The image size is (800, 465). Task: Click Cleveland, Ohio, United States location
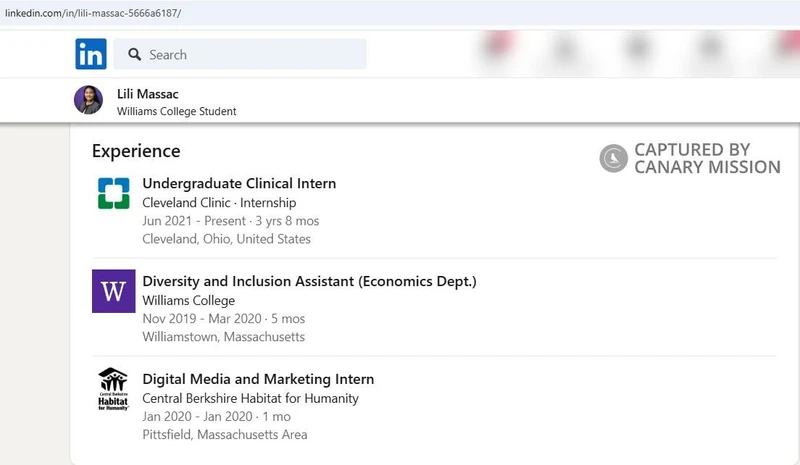227,239
